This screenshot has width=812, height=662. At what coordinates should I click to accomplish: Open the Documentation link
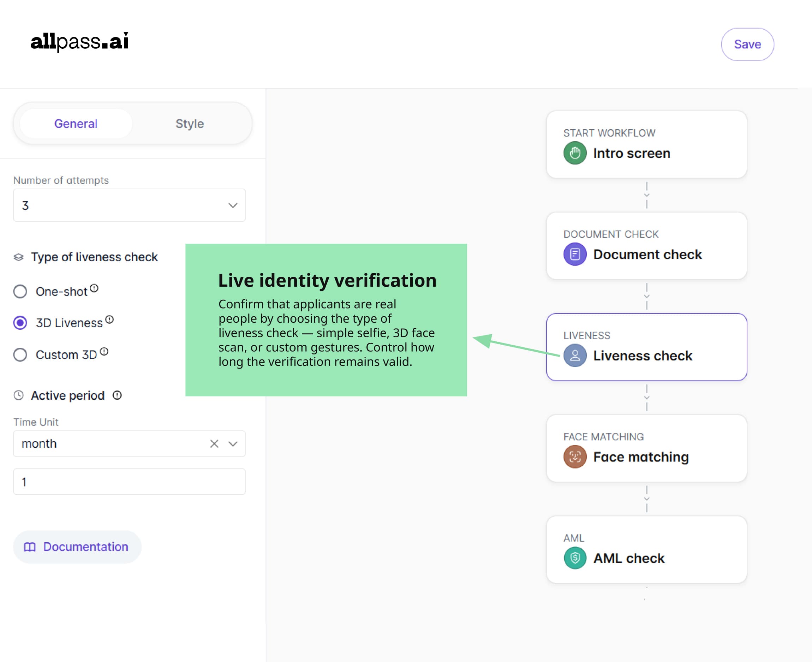coord(77,547)
